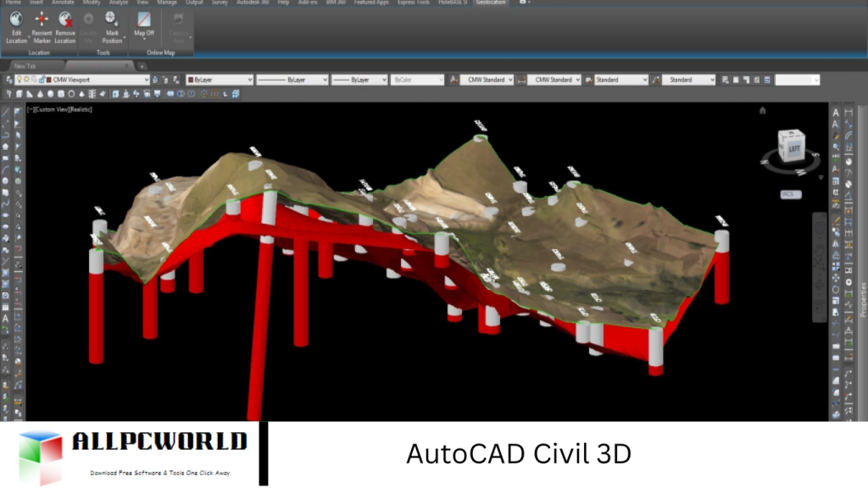The image size is (868, 488).
Task: Click the Intersect boolean icon
Action: [192, 94]
